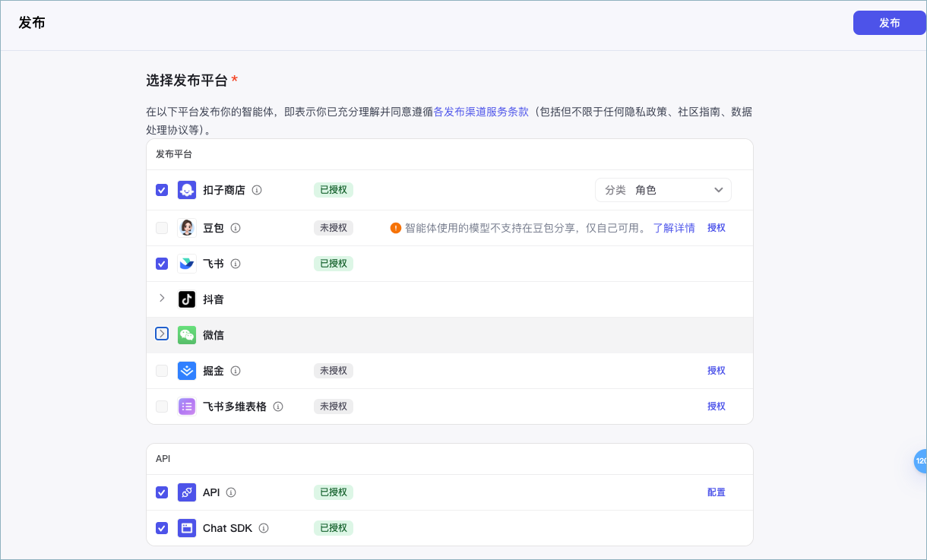
Task: Click the 微信 row label
Action: (x=214, y=335)
